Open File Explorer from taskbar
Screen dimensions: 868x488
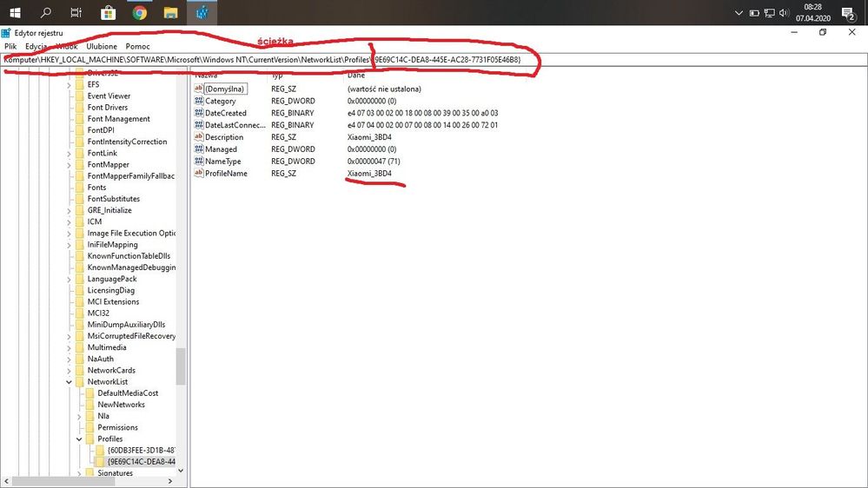click(x=170, y=12)
